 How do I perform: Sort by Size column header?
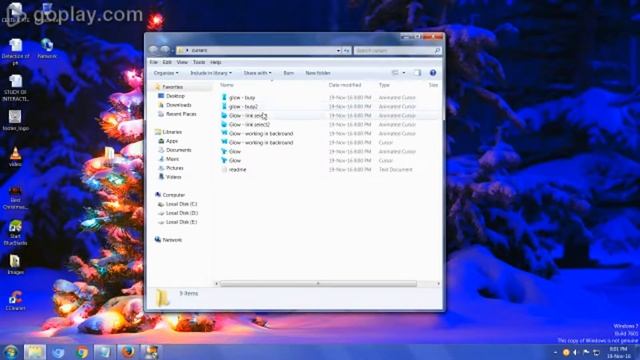433,85
